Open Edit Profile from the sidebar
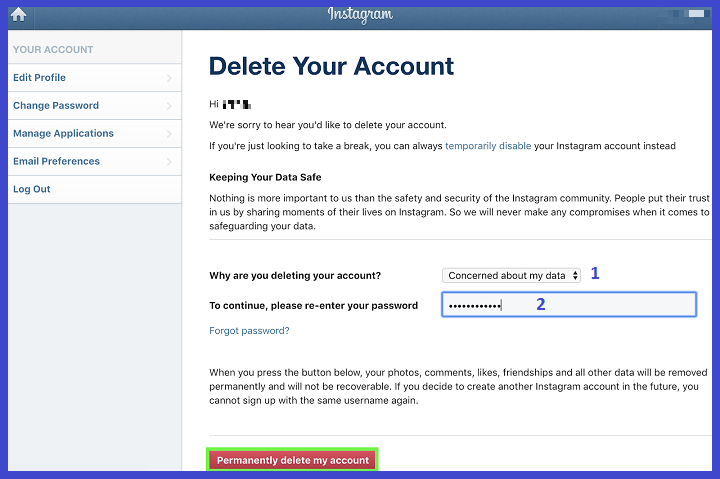This screenshot has height=479, width=720. coord(42,78)
